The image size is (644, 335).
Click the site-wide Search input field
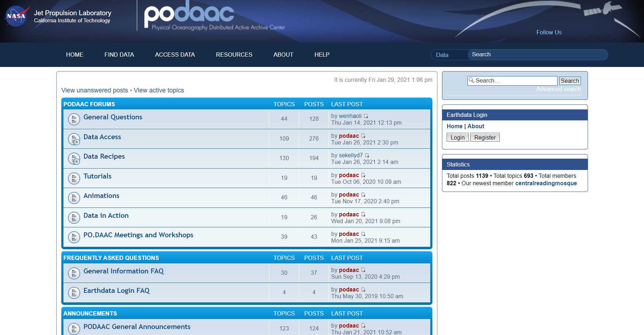point(538,55)
